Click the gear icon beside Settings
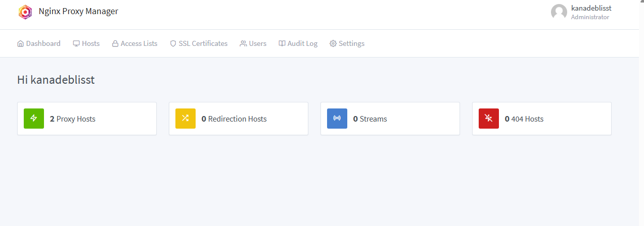 [333, 43]
